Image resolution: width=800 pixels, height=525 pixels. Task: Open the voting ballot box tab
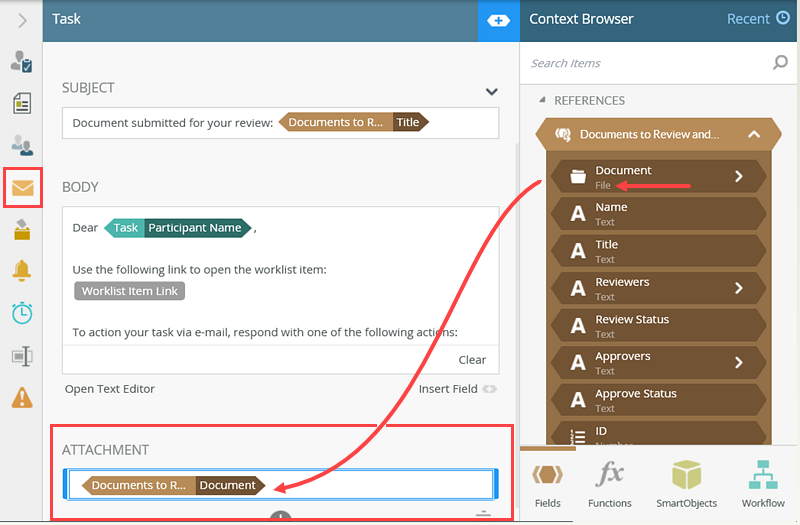[x=21, y=230]
